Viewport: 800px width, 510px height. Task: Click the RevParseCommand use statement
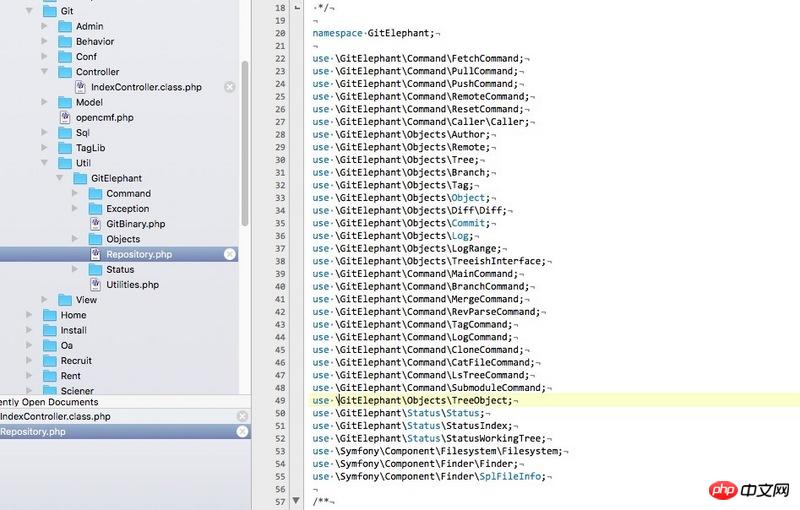[427, 312]
